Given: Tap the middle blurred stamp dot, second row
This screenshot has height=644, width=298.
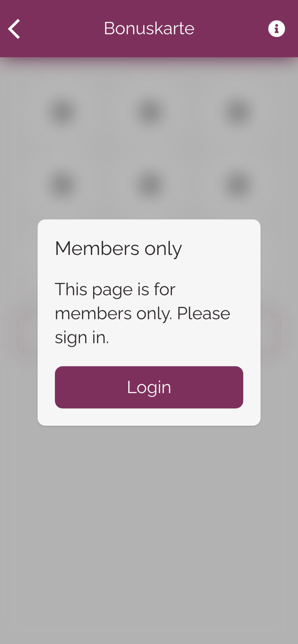Looking at the screenshot, I should point(149,185).
